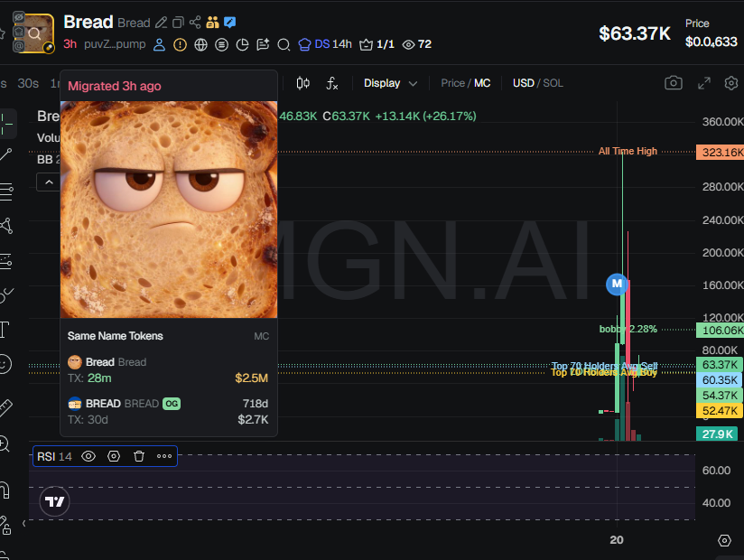Open chart settings with the gear icon
This screenshot has width=744, height=560.
tap(730, 82)
